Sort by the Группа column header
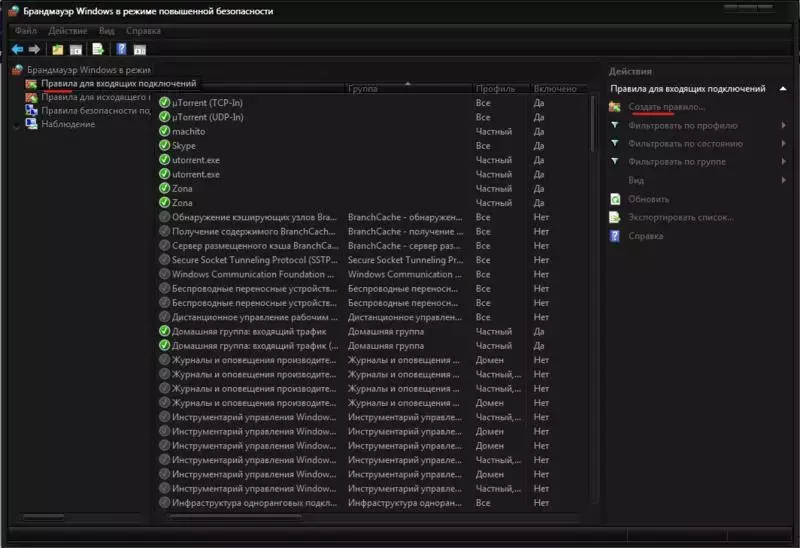800x548 pixels. [409, 89]
